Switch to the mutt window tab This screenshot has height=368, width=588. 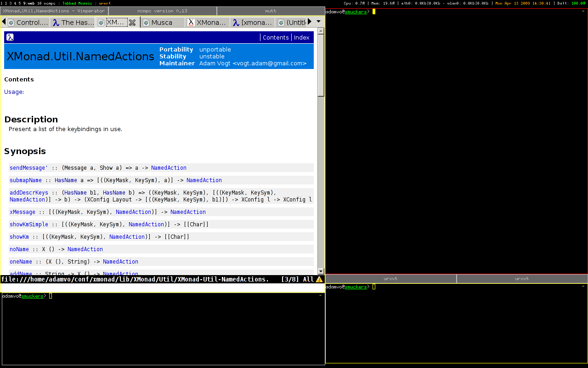coord(271,11)
